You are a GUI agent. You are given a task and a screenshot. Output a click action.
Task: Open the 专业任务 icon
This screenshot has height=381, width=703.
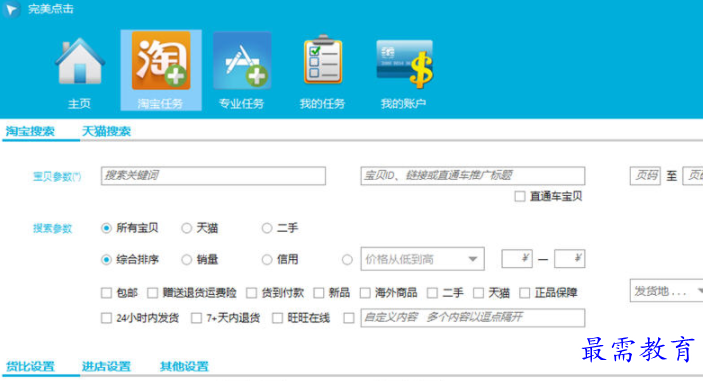[242, 61]
